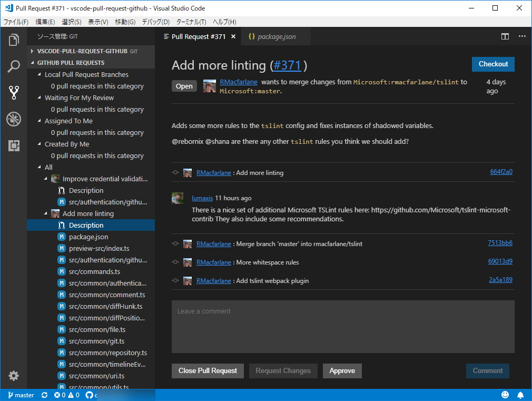Open the 編集(E) menu
The height and width of the screenshot is (401, 532).
tap(45, 22)
